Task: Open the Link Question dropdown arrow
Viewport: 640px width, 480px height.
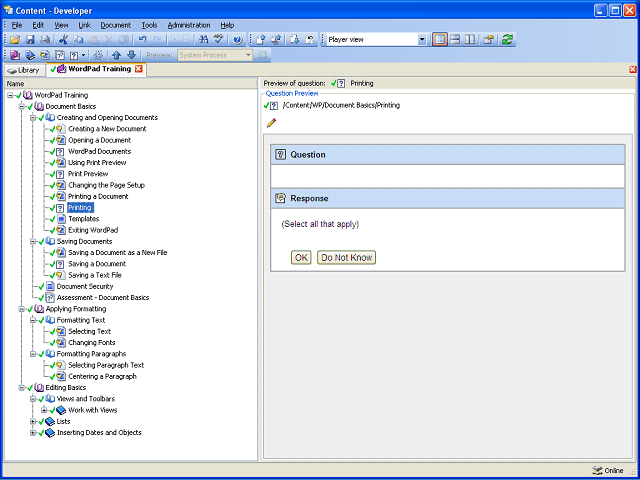Action: click(x=84, y=55)
